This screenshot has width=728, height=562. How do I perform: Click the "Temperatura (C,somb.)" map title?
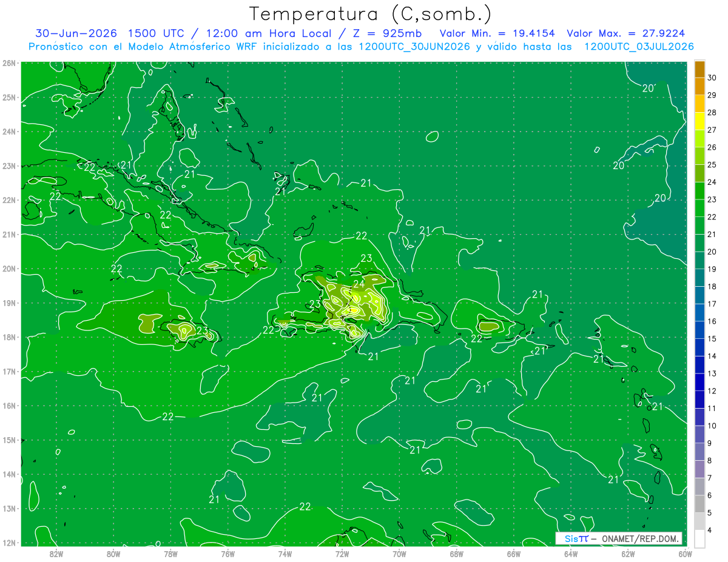click(371, 13)
